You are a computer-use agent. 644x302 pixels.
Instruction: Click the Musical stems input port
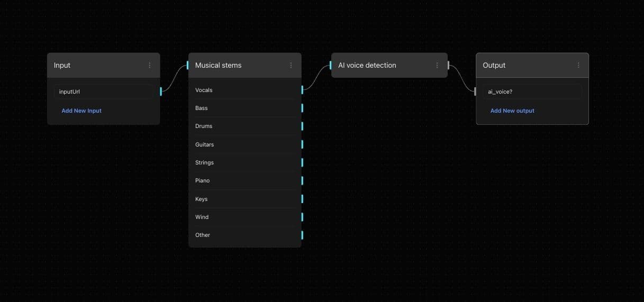[x=187, y=66]
